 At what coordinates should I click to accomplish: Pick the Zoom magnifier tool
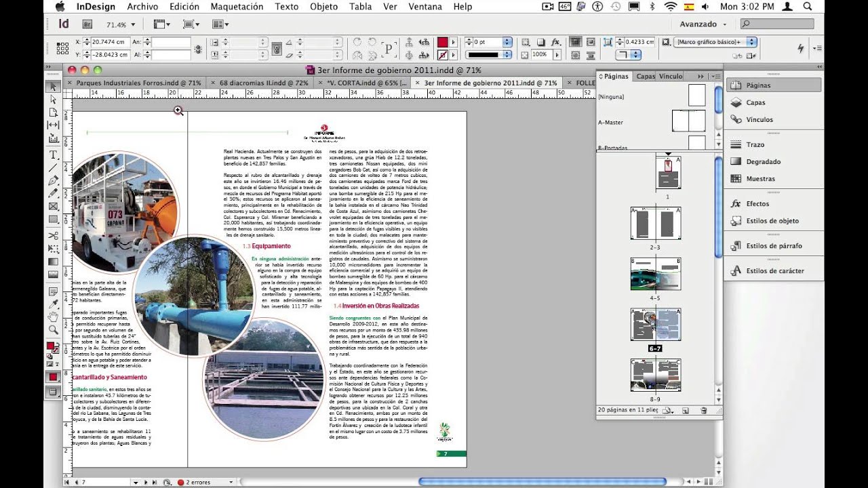click(53, 330)
